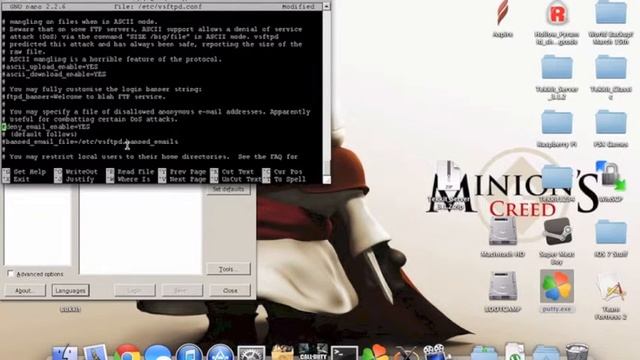Open Messages chat bubble in dock
Viewport: 640px width, 360px height.
point(158,353)
